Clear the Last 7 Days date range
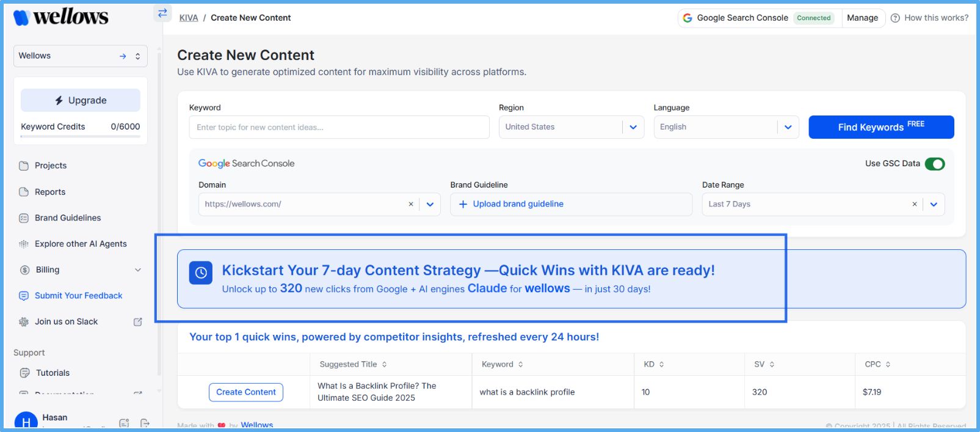Viewport: 980px width, 432px height. [914, 204]
